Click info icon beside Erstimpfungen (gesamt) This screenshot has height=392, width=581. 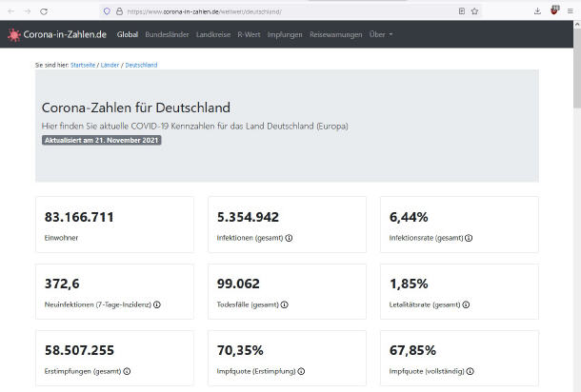127,371
